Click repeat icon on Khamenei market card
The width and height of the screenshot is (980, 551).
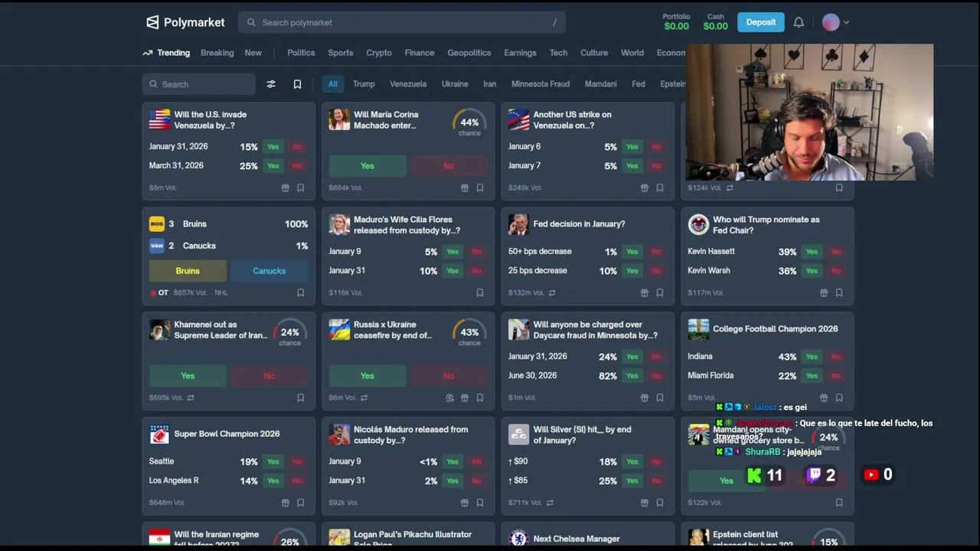(191, 397)
